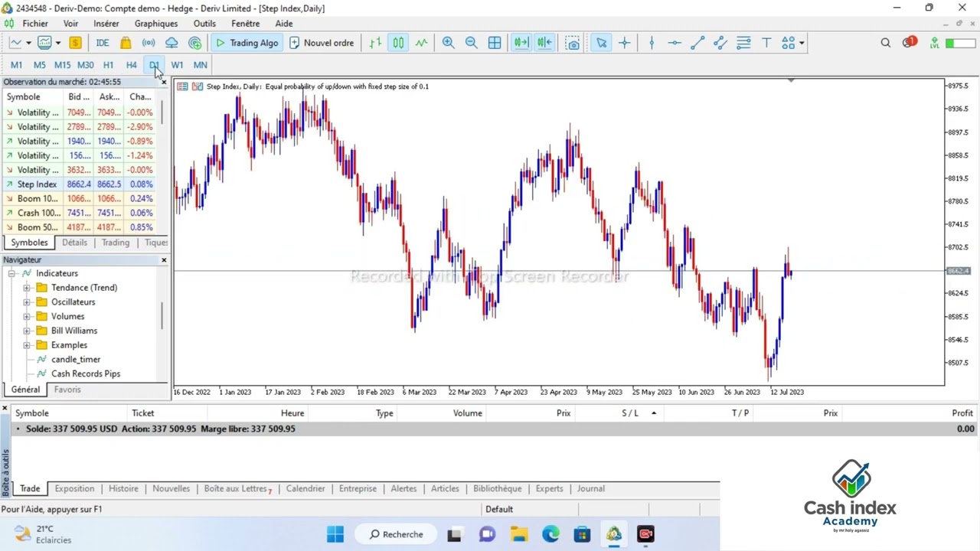This screenshot has width=980, height=551.
Task: Select the text label tool
Action: [766, 43]
